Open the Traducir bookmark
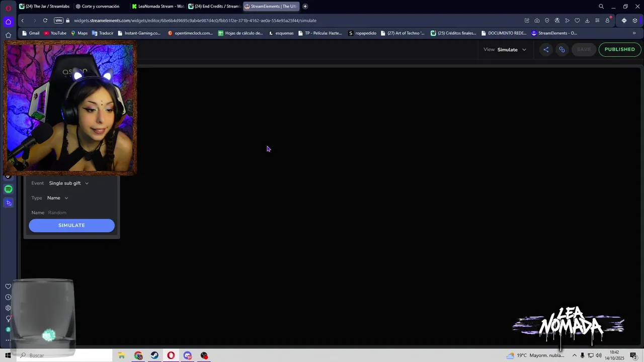 (x=103, y=33)
